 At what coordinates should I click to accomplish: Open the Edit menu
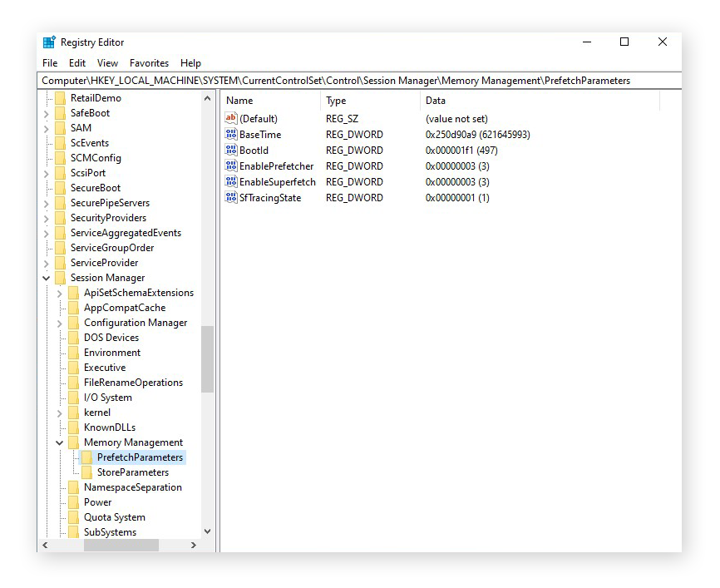(77, 63)
